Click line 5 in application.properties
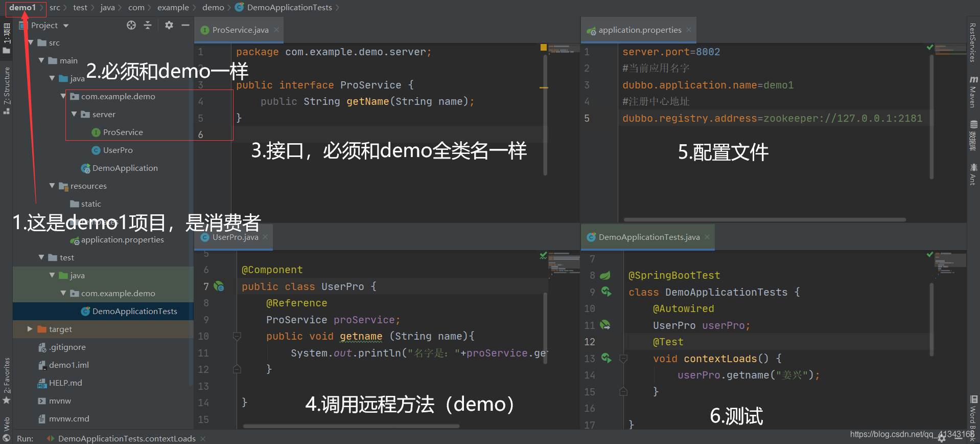The image size is (980, 444). coord(773,118)
